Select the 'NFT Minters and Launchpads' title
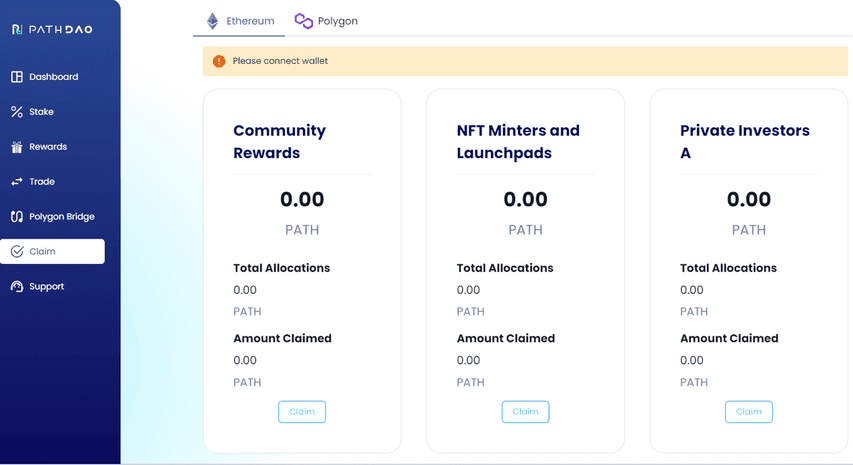The width and height of the screenshot is (853, 465). pyautogui.click(x=518, y=141)
